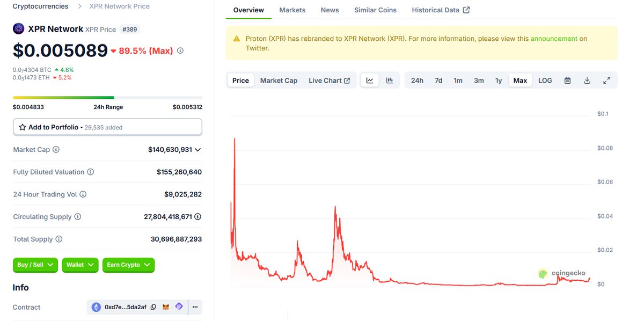This screenshot has width=644, height=321.
Task: Open the Historical Data tab
Action: click(441, 10)
